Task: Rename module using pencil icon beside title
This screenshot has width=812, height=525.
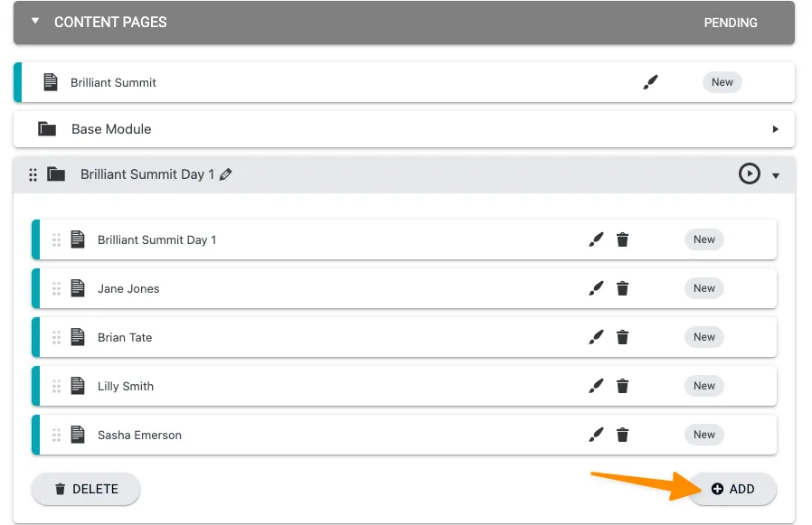Action: click(226, 174)
